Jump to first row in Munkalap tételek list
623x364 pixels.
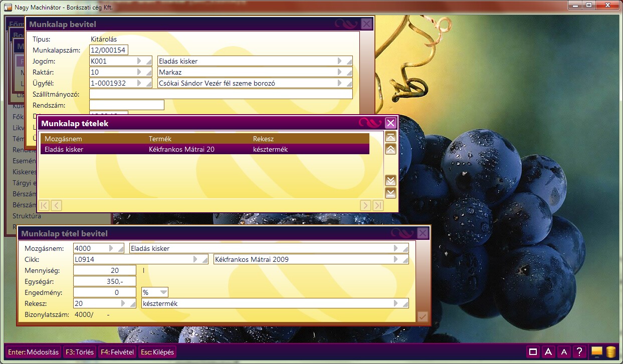[390, 137]
